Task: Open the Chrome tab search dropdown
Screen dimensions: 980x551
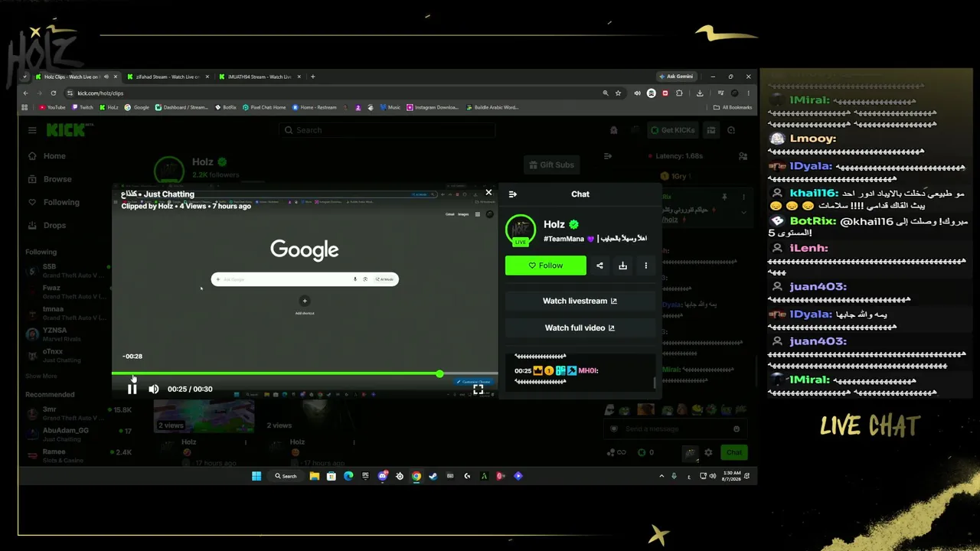Action: tap(25, 77)
